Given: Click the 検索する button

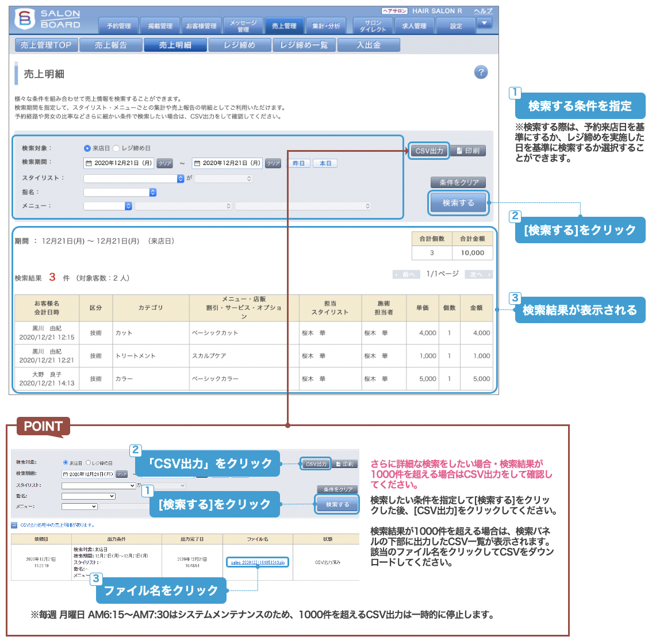Looking at the screenshot, I should click(458, 202).
